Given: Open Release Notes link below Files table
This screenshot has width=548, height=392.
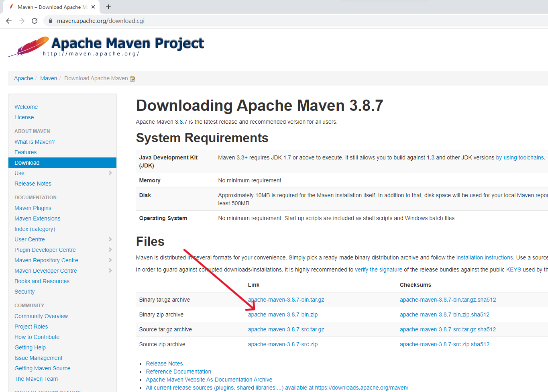Looking at the screenshot, I should pyautogui.click(x=164, y=363).
